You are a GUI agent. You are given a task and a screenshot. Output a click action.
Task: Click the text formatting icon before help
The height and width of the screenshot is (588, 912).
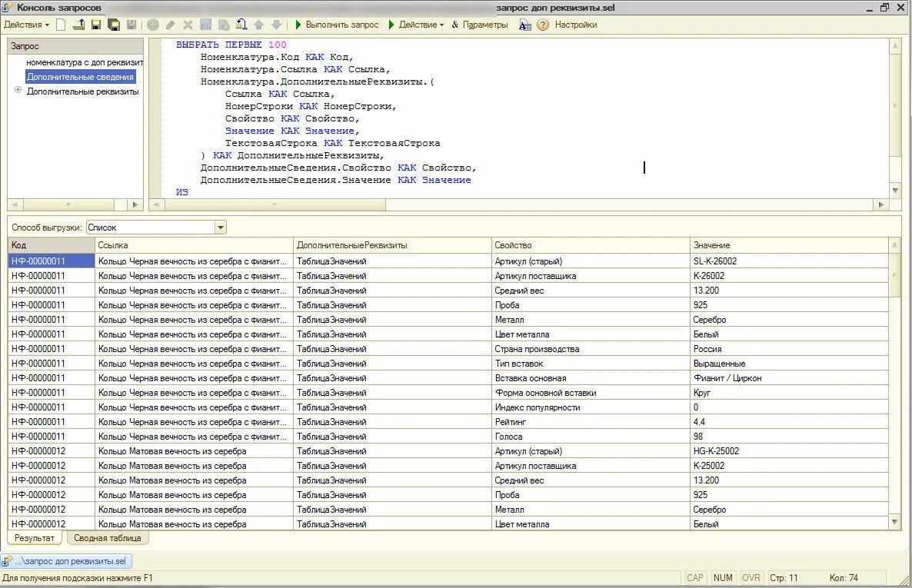click(x=524, y=25)
